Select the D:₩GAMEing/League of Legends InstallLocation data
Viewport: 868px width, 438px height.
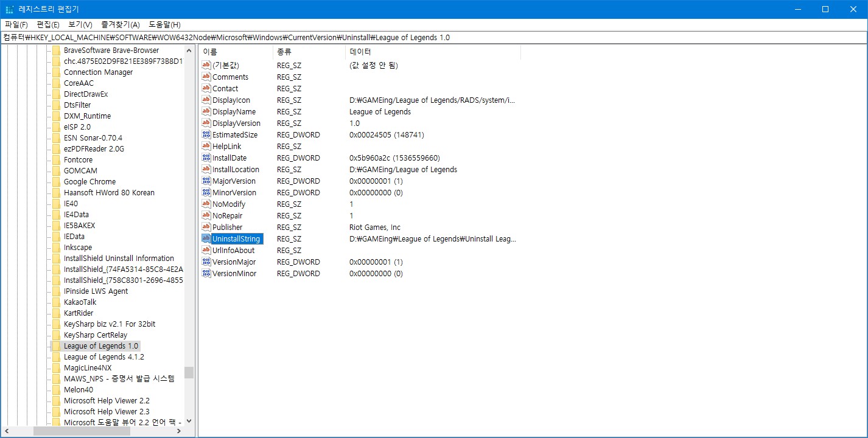(403, 169)
